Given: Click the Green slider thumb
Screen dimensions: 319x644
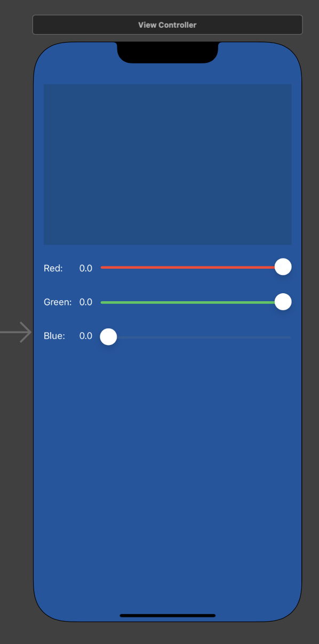Looking at the screenshot, I should (x=283, y=301).
